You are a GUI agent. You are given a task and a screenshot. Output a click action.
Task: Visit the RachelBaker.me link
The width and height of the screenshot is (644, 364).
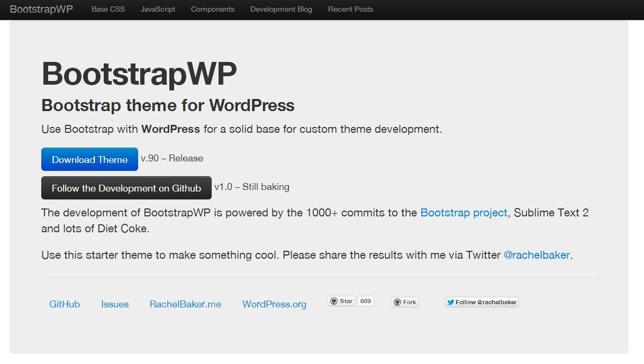click(185, 304)
